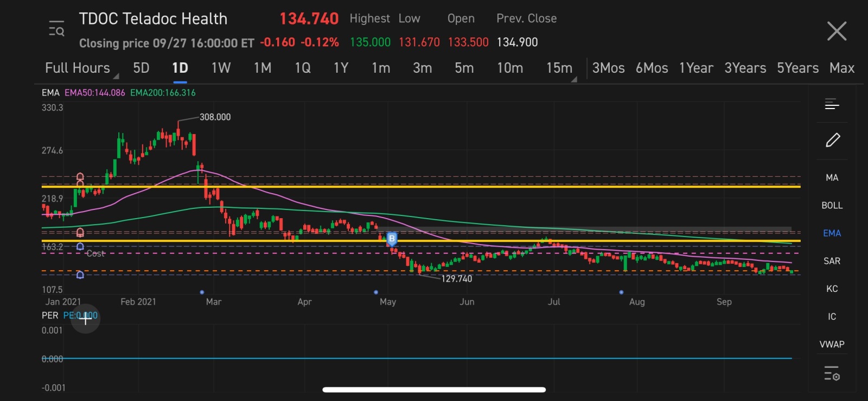Switch to the 1Y interval
Image resolution: width=868 pixels, height=401 pixels.
(x=341, y=68)
